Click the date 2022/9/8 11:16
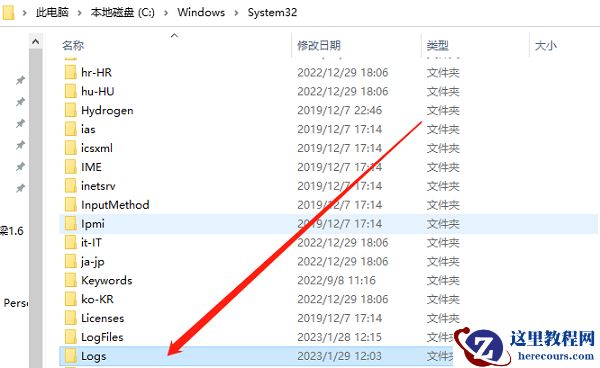The width and height of the screenshot is (600, 368). point(336,280)
